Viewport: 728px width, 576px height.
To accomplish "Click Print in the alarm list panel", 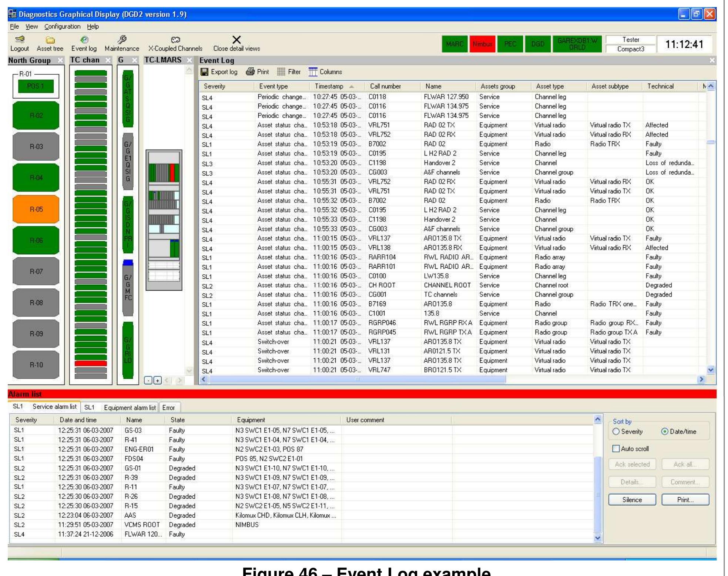I will [x=685, y=499].
